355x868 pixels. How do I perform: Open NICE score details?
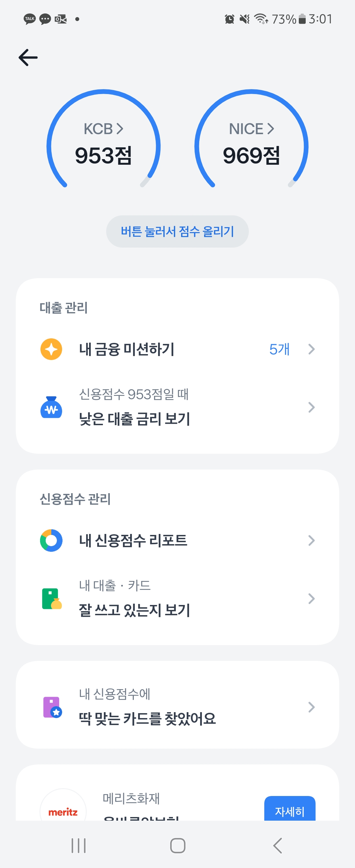pos(251,129)
